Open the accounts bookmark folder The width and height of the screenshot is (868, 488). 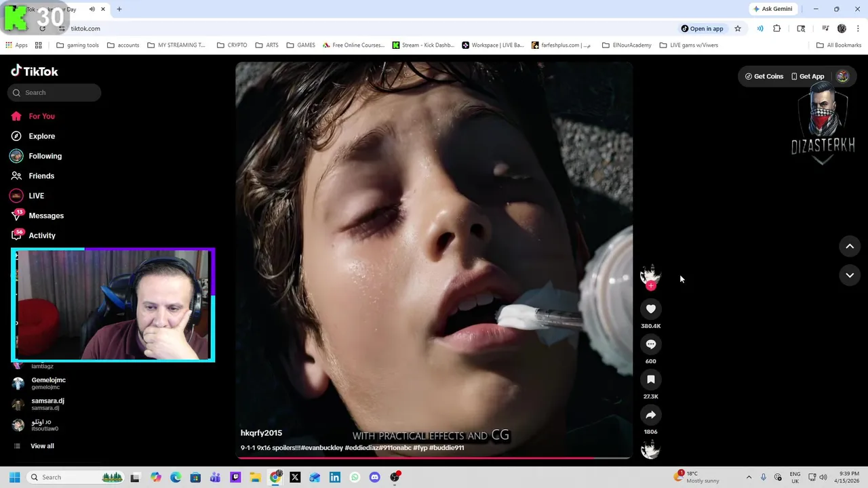pyautogui.click(x=123, y=45)
